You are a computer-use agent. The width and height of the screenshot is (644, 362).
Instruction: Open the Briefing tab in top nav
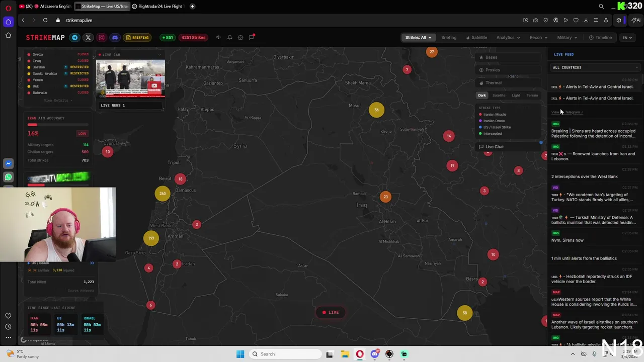449,38
